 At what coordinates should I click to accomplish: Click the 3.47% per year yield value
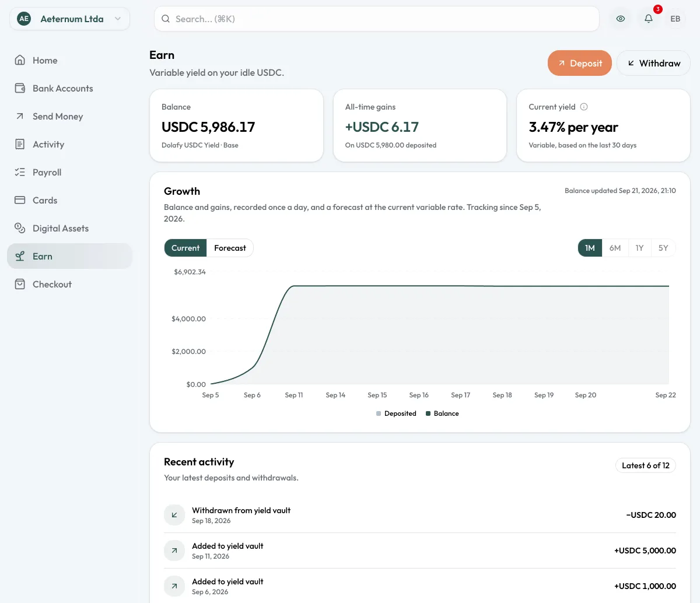click(x=573, y=127)
